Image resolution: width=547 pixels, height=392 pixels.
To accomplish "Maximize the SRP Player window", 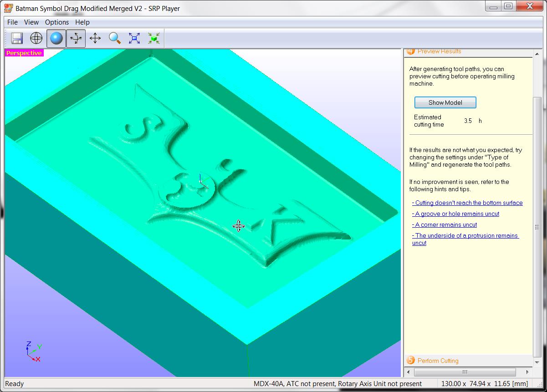I will (509, 6).
